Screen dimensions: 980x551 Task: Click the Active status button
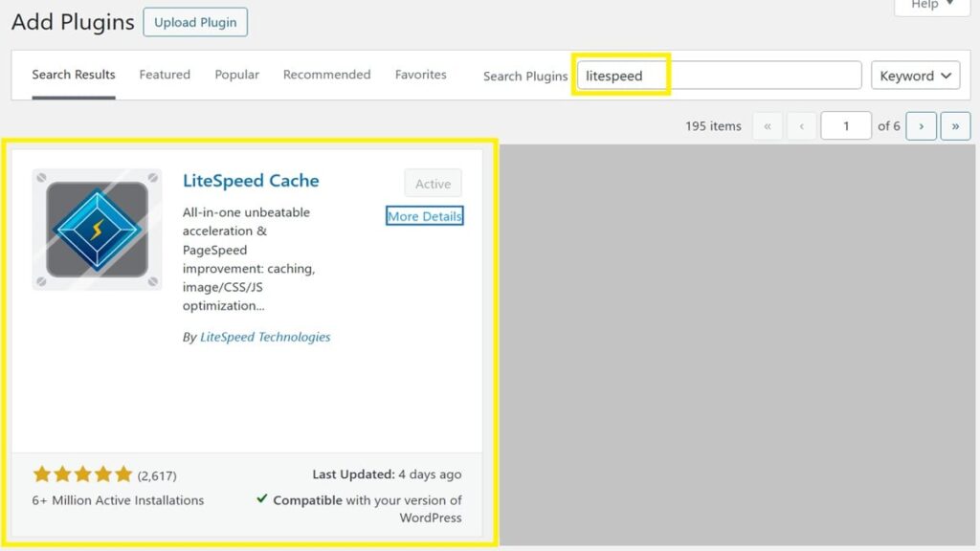(x=434, y=184)
